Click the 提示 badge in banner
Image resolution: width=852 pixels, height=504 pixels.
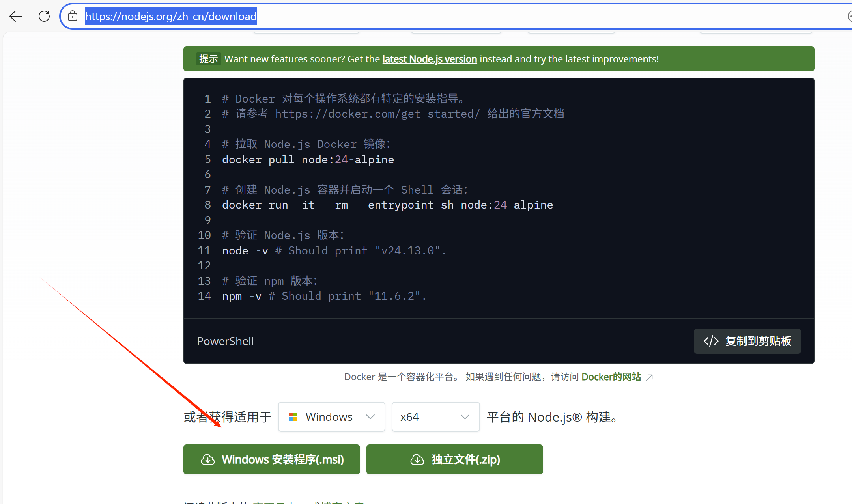[x=208, y=59]
